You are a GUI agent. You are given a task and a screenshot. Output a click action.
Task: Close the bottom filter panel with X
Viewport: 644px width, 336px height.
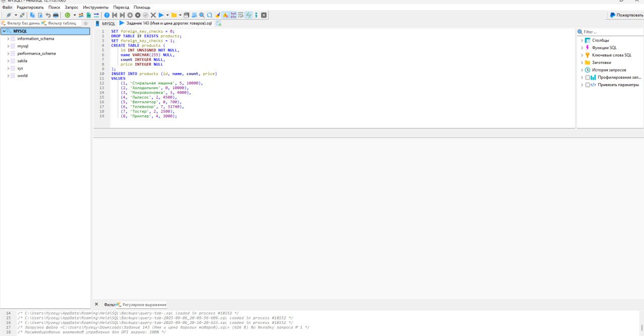[97, 304]
